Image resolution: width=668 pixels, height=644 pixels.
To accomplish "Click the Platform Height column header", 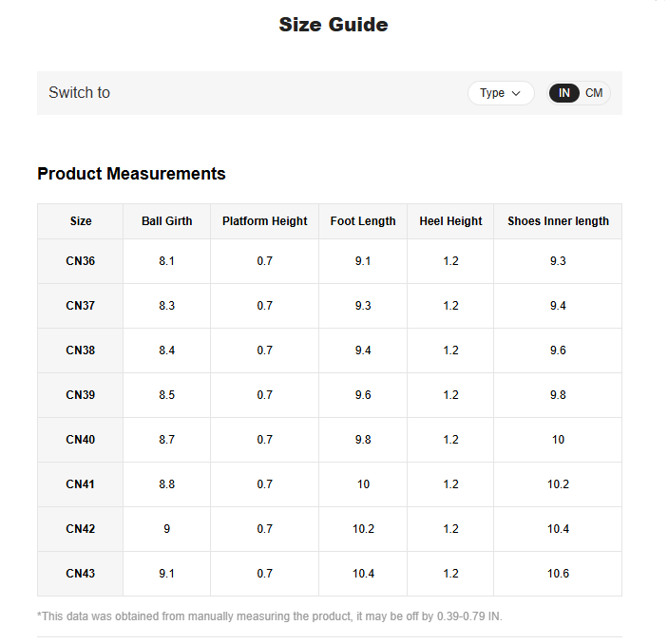I will 265,221.
